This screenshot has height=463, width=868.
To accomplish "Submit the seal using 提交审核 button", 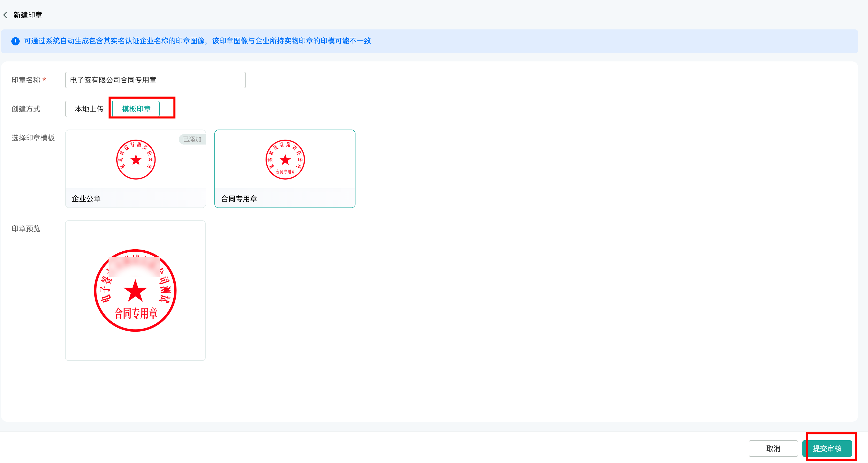I will tap(827, 449).
